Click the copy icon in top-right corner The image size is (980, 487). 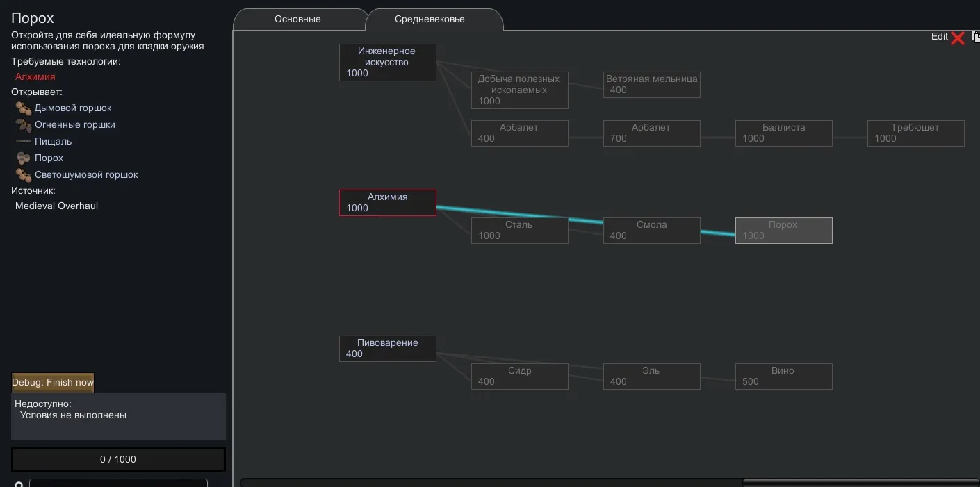[x=975, y=37]
